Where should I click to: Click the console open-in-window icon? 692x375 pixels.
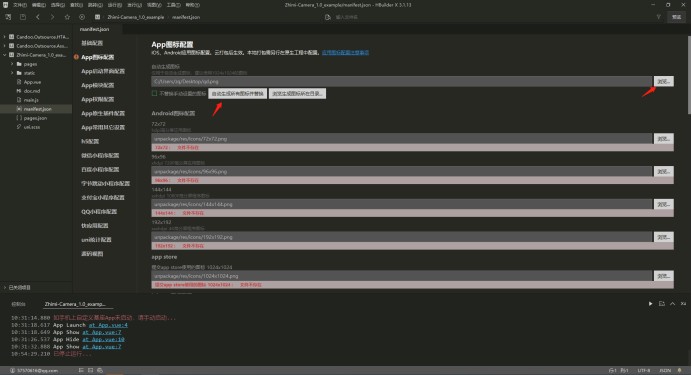tap(662, 304)
